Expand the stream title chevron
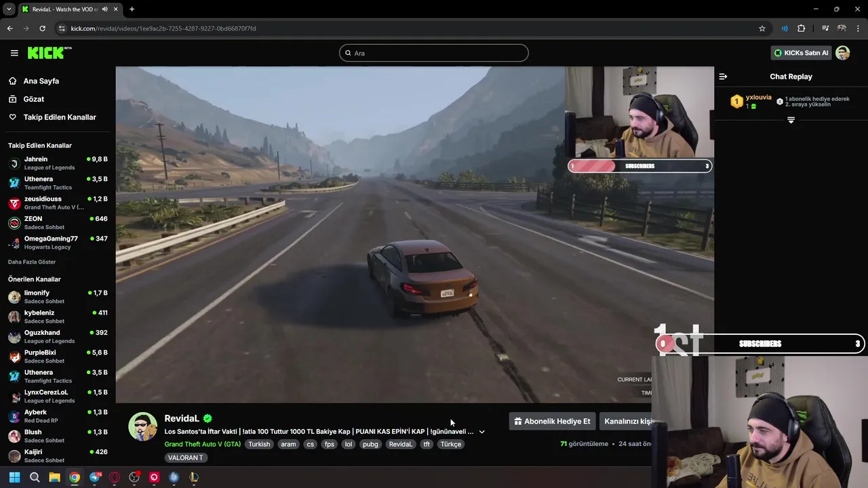Image resolution: width=868 pixels, height=488 pixels. click(481, 432)
